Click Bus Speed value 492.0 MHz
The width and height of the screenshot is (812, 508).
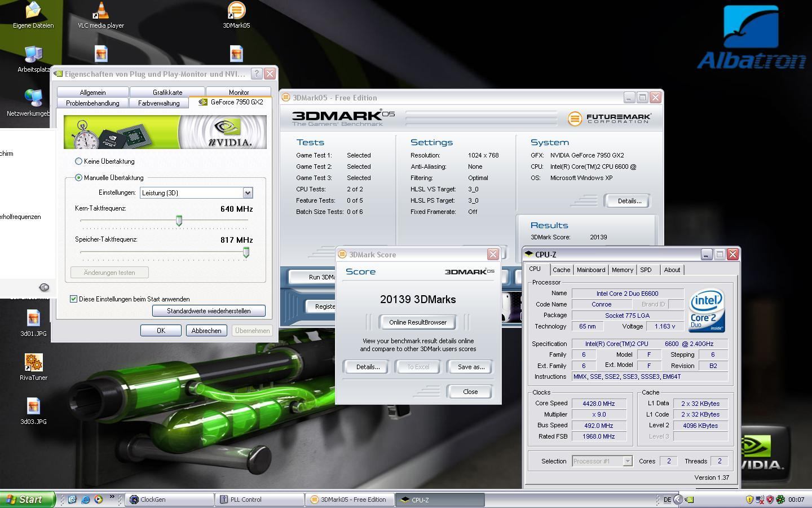tap(599, 426)
